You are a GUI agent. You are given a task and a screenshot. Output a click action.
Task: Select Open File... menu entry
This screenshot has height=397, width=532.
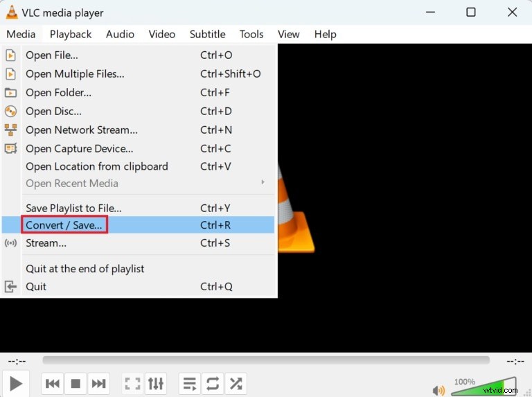138,55
